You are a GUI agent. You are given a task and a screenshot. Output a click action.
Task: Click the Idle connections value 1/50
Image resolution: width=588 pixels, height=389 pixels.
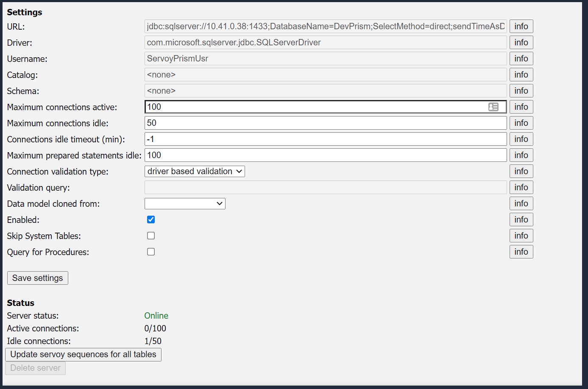(x=153, y=341)
